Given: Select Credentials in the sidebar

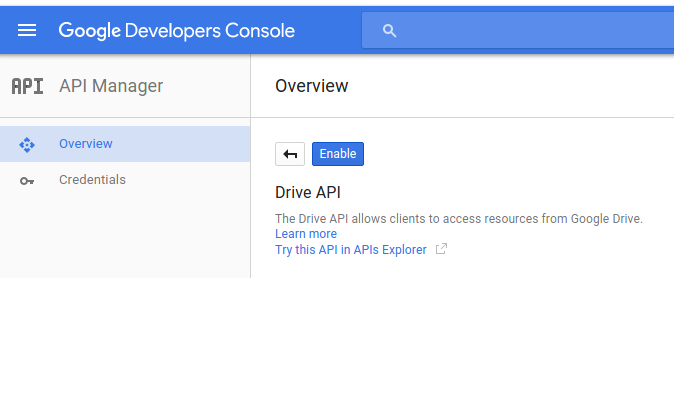Looking at the screenshot, I should [125, 180].
